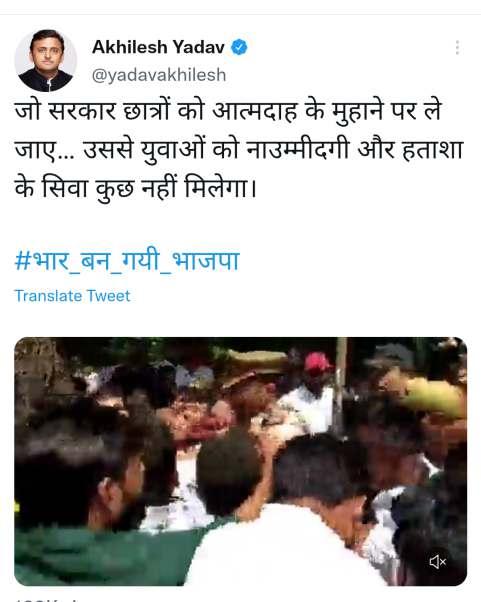
Task: Click the blue verified badge
Action: point(239,47)
